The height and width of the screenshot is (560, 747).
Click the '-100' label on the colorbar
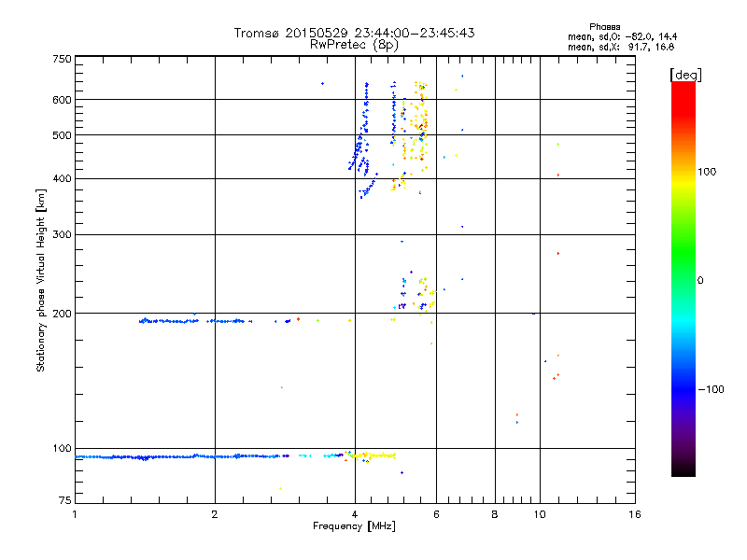coord(711,389)
